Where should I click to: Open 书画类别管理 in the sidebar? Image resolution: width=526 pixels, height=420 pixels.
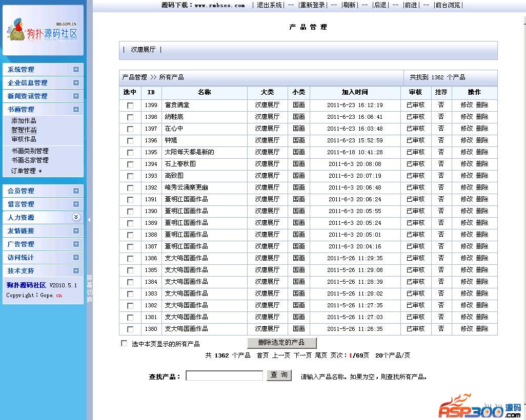pos(30,151)
